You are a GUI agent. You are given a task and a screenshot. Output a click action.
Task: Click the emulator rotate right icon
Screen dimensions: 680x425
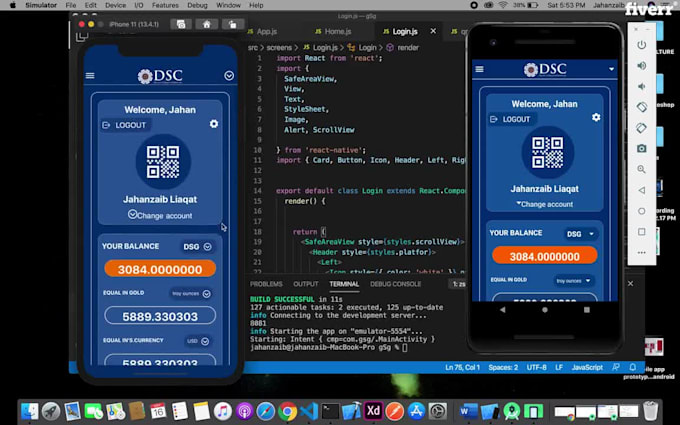point(641,128)
